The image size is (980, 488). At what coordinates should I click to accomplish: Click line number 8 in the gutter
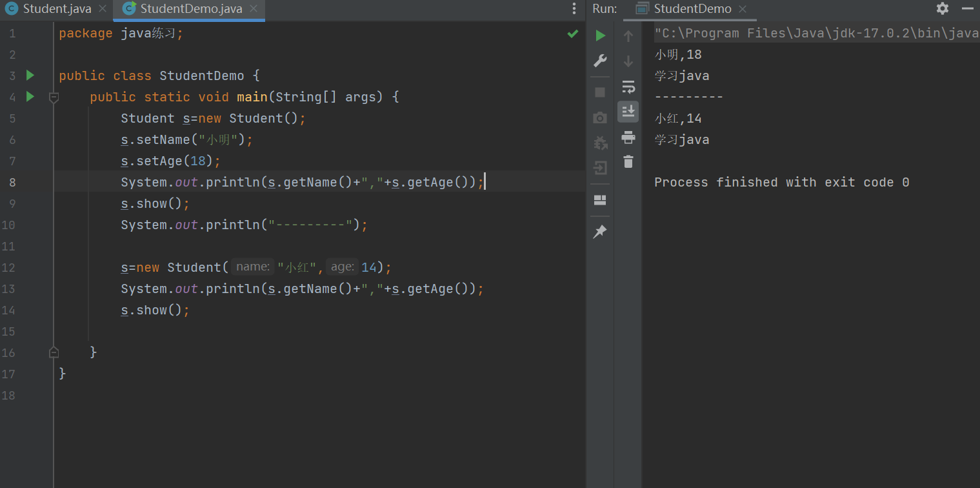[12, 182]
